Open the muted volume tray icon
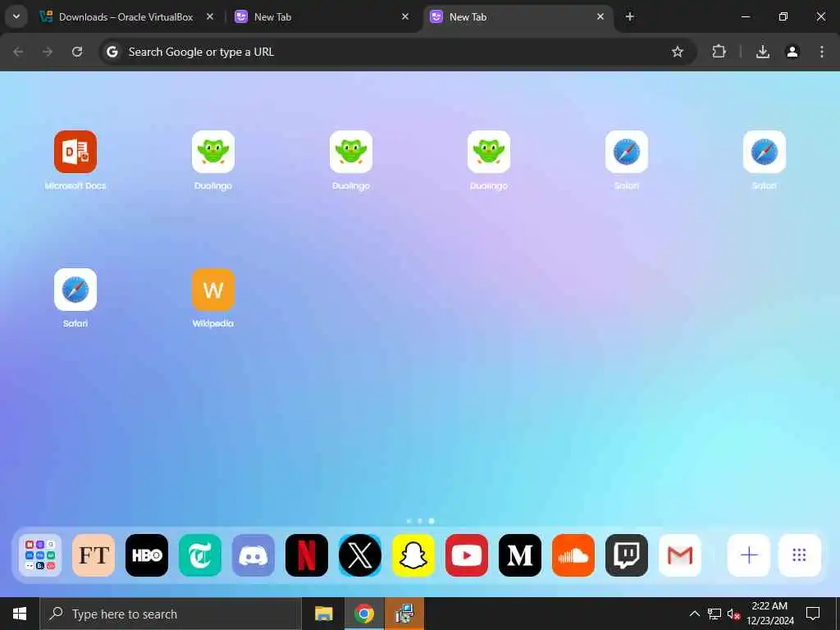The image size is (840, 630). tap(733, 614)
